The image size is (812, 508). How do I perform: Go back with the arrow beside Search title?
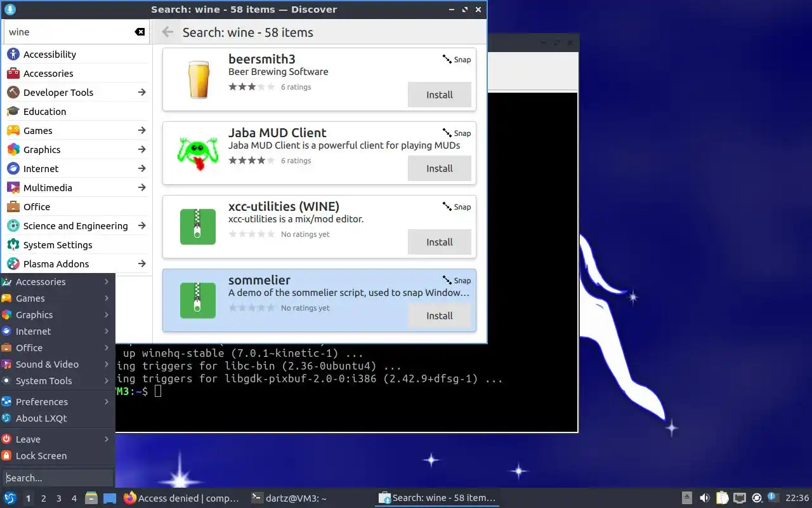[167, 32]
